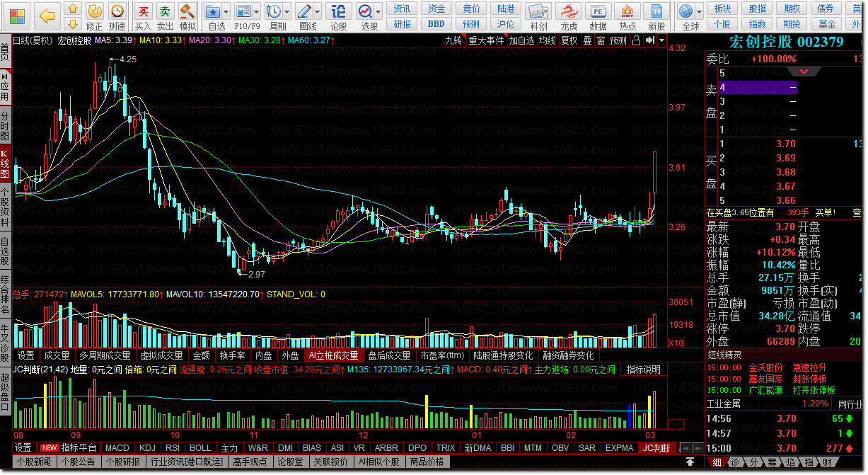This screenshot has width=868, height=475.
Task: Click the lock icon on chart toolbar
Action: coord(636,40)
